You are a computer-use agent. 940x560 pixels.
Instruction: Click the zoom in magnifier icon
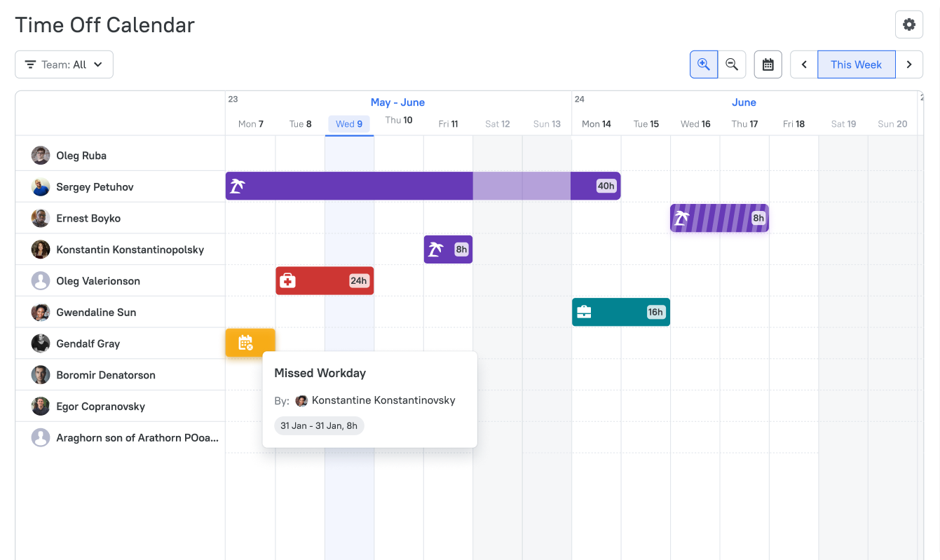tap(704, 64)
